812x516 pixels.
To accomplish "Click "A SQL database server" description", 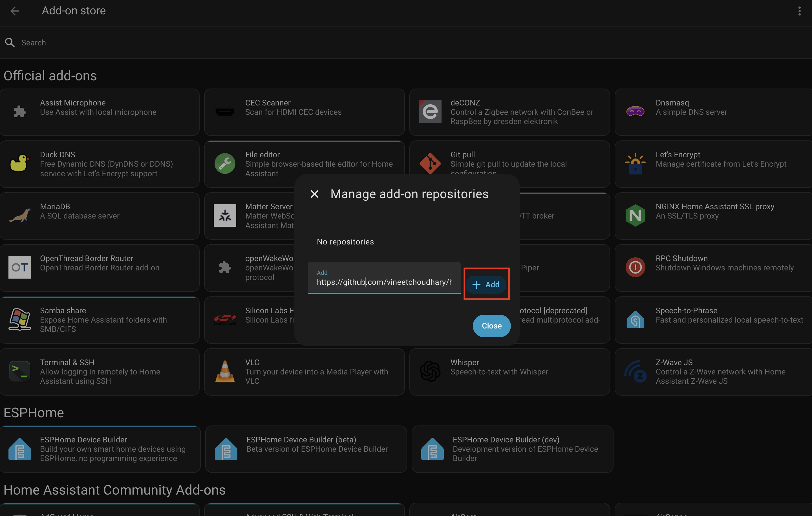I will coord(80,216).
